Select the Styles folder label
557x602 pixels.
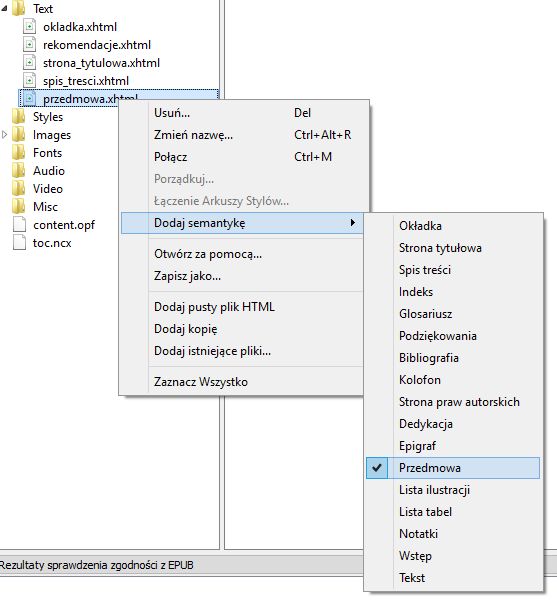48,117
